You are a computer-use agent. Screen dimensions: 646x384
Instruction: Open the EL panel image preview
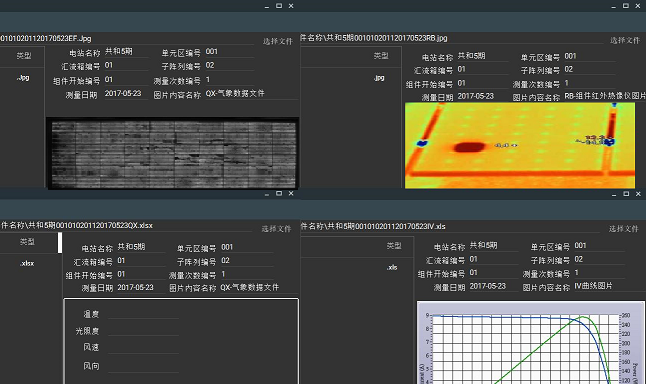click(173, 154)
